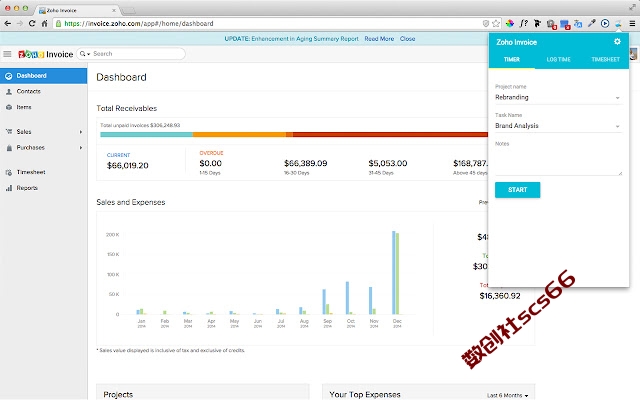
Task: Click the new tab button
Action: point(129,10)
